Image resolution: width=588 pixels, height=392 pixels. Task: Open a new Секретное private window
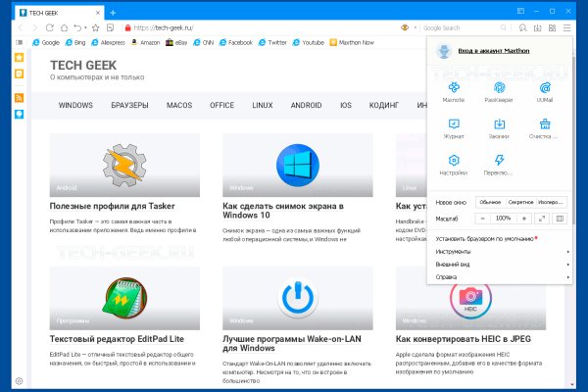point(521,201)
